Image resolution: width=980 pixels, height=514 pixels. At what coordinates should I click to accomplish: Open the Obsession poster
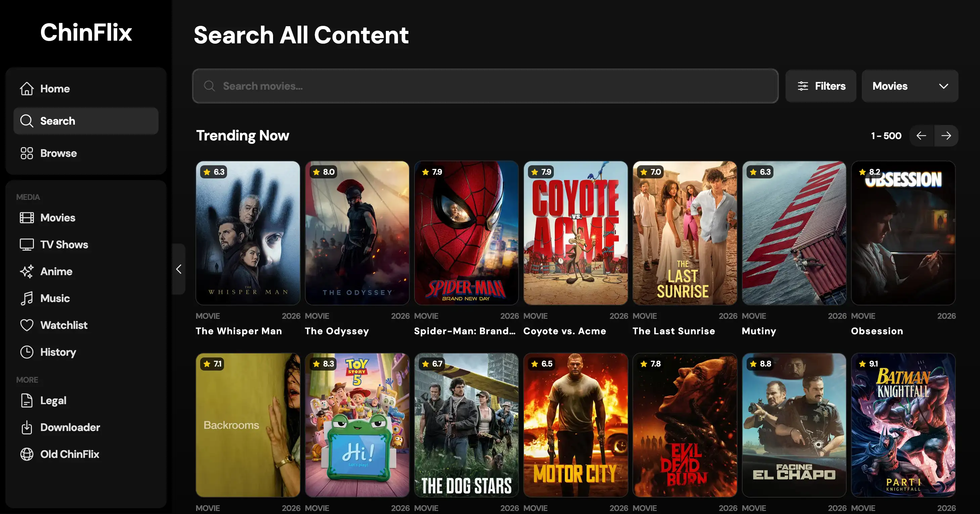tap(903, 233)
